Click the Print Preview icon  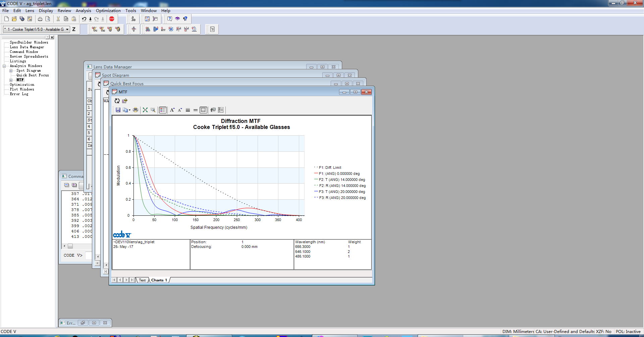(48, 19)
